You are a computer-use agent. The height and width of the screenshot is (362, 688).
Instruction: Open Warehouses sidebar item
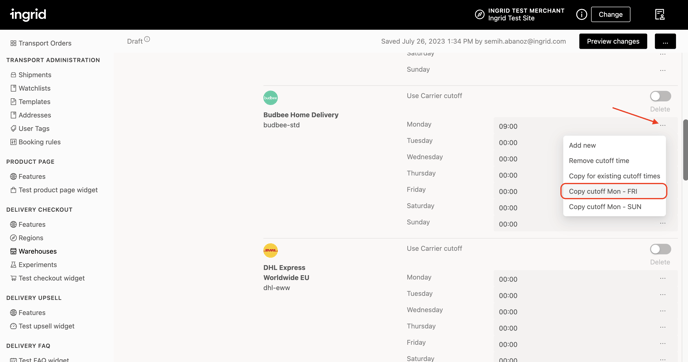click(x=38, y=251)
